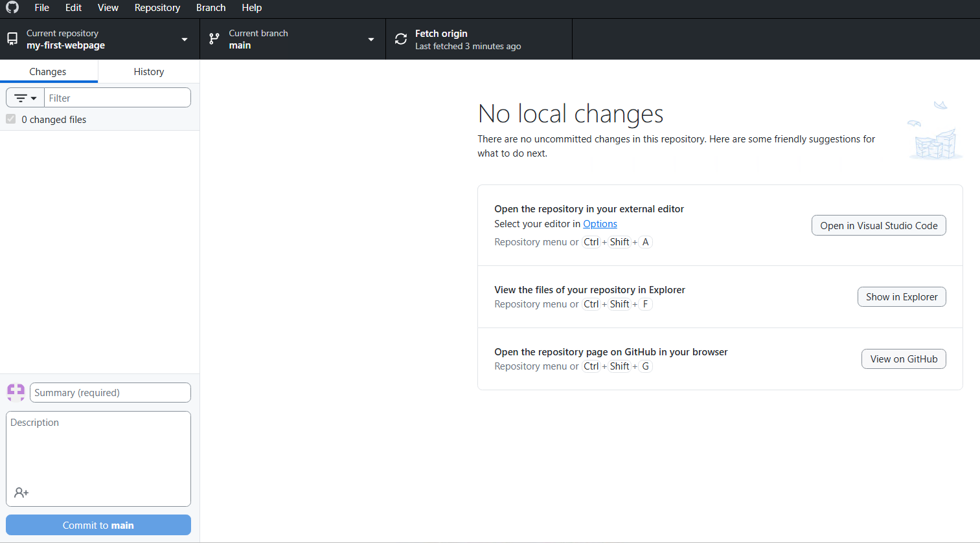Image resolution: width=980 pixels, height=543 pixels.
Task: Click the GitHub octocat logo icon
Action: point(12,8)
